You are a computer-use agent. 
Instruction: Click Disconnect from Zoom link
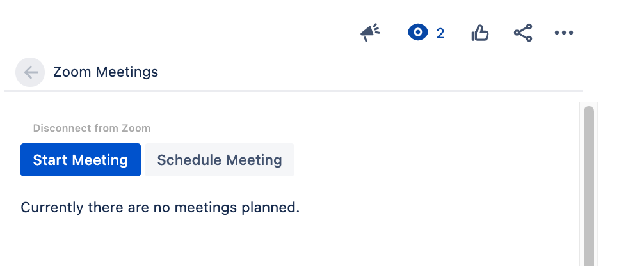tap(92, 128)
